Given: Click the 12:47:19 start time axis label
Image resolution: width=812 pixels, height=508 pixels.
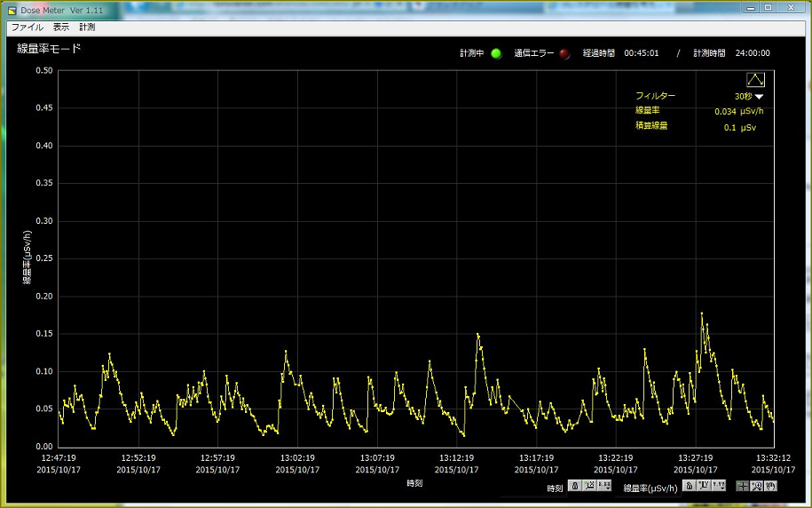Looking at the screenshot, I should [x=59, y=458].
